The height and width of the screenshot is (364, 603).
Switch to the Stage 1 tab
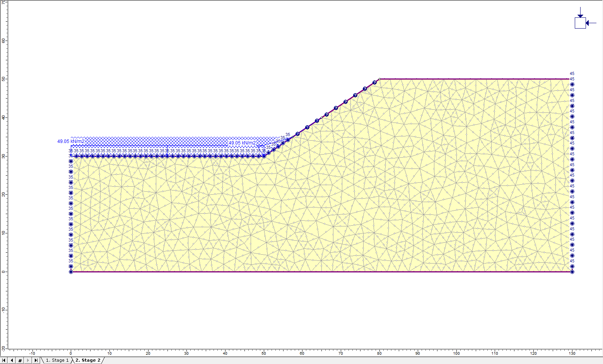(x=57, y=360)
